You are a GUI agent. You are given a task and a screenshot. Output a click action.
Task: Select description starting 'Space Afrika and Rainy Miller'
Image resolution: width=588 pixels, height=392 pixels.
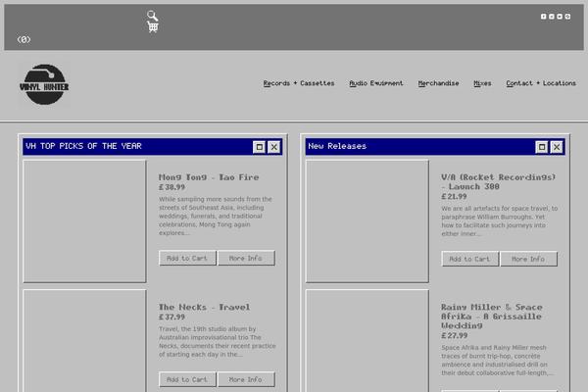pos(497,360)
